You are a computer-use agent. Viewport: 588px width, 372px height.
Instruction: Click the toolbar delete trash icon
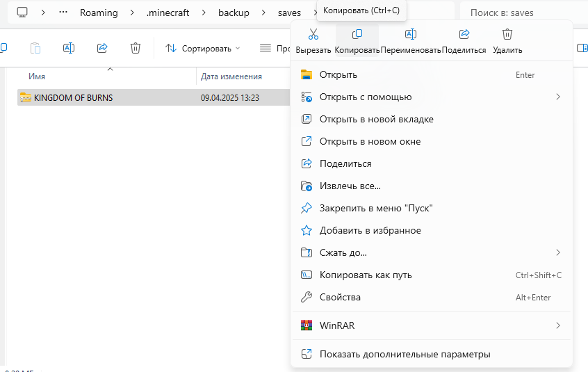point(136,48)
